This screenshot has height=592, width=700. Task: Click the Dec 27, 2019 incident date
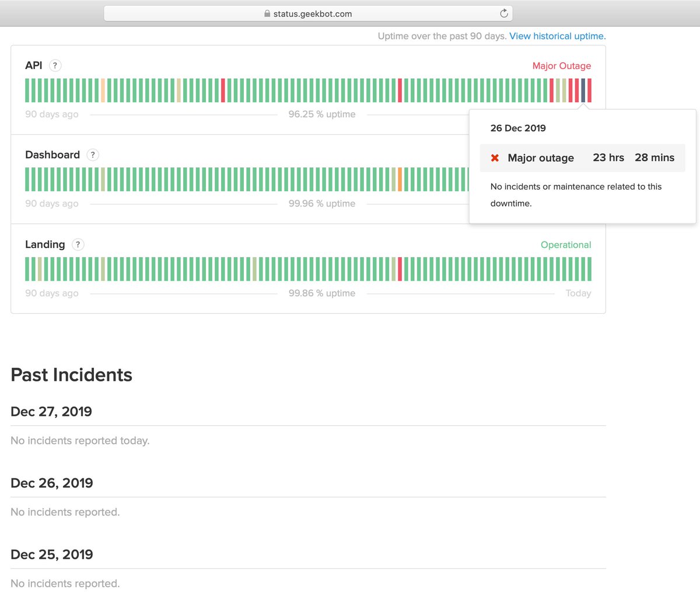[x=51, y=412]
